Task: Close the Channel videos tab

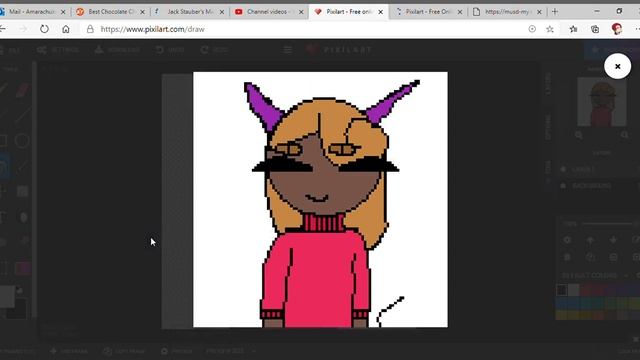Action: (301, 12)
